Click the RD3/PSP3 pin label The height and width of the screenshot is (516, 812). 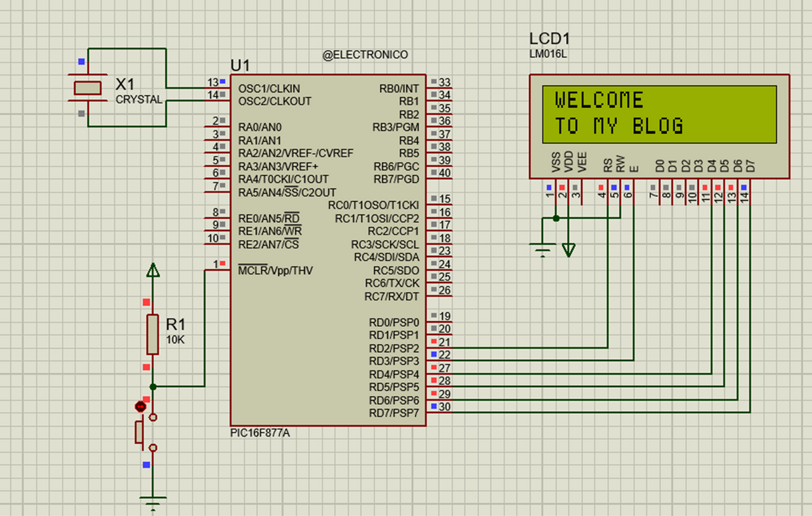(394, 361)
